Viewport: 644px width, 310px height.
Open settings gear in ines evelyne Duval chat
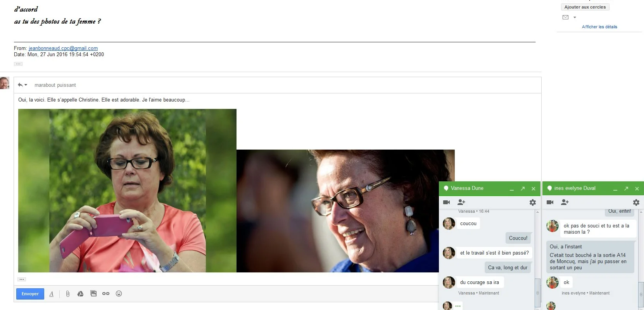636,202
